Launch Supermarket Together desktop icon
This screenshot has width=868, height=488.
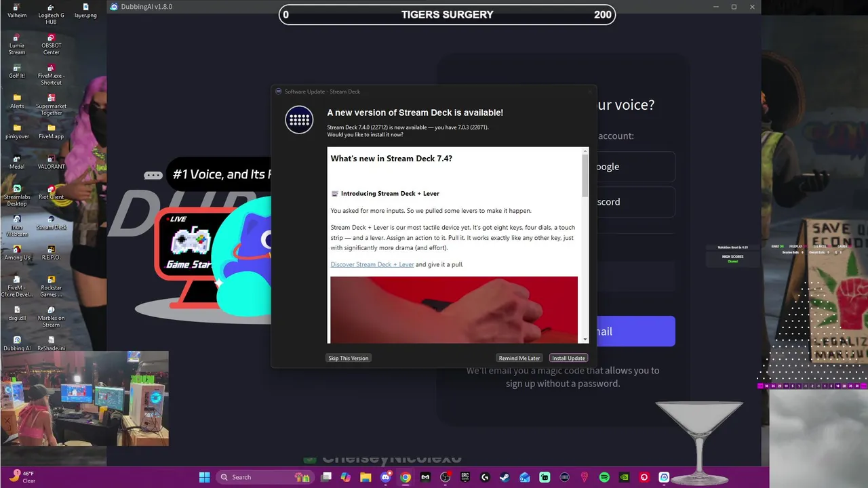click(51, 105)
